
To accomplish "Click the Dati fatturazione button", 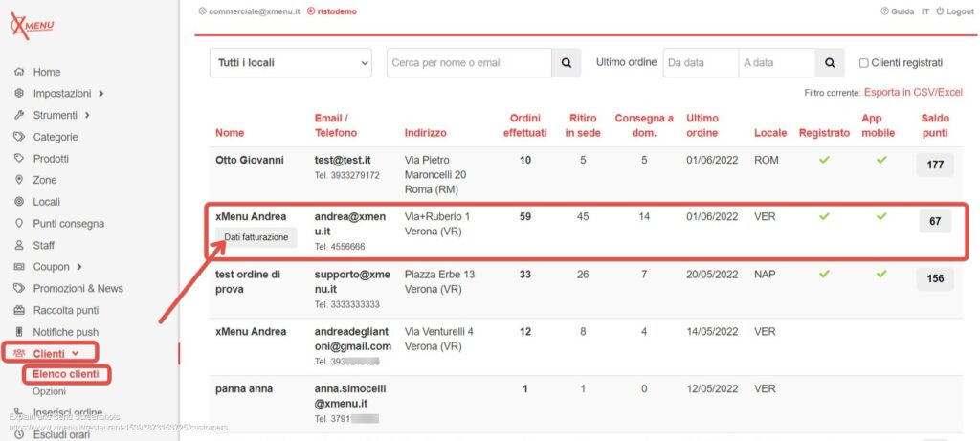I will [256, 237].
